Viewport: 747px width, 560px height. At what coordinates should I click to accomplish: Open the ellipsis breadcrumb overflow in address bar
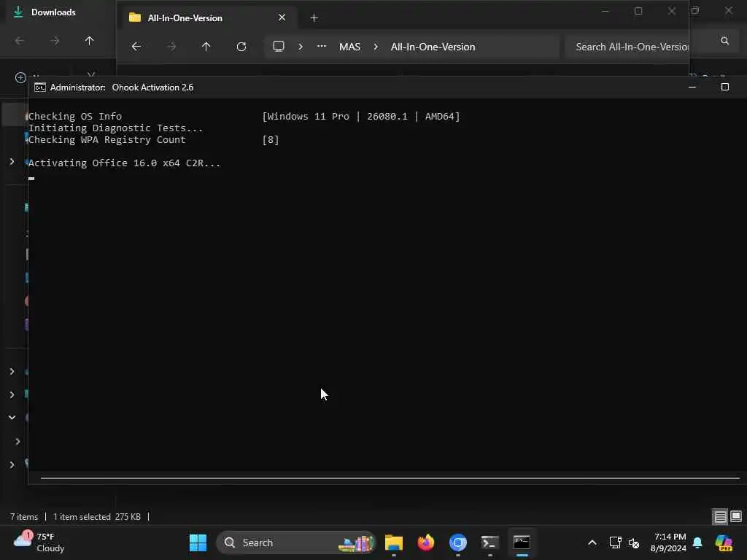click(x=322, y=46)
